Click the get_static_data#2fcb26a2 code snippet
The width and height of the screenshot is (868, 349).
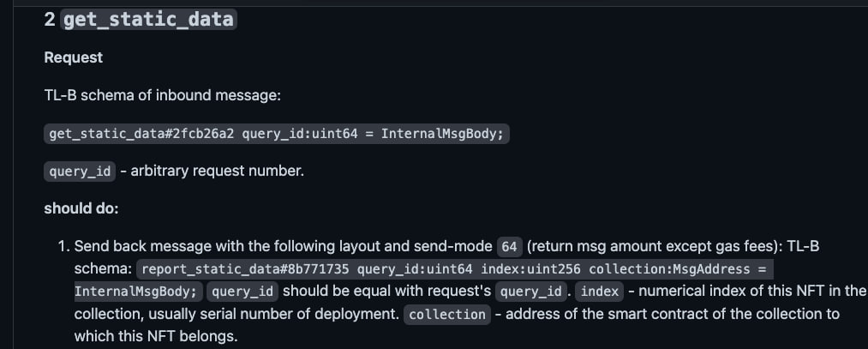pos(277,134)
